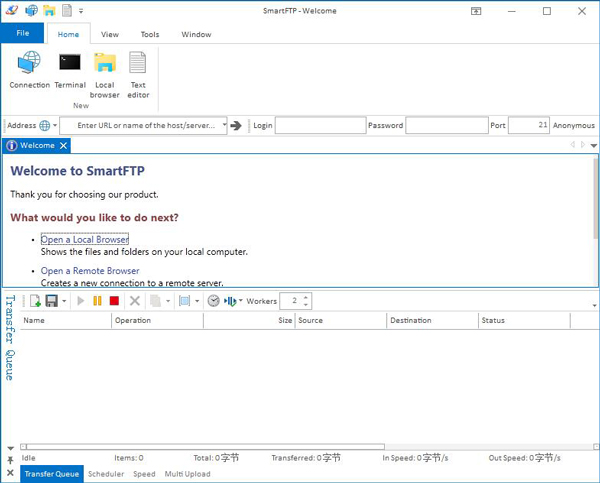Click the queue horizontal scrollbar
600x483 pixels.
click(x=206, y=447)
